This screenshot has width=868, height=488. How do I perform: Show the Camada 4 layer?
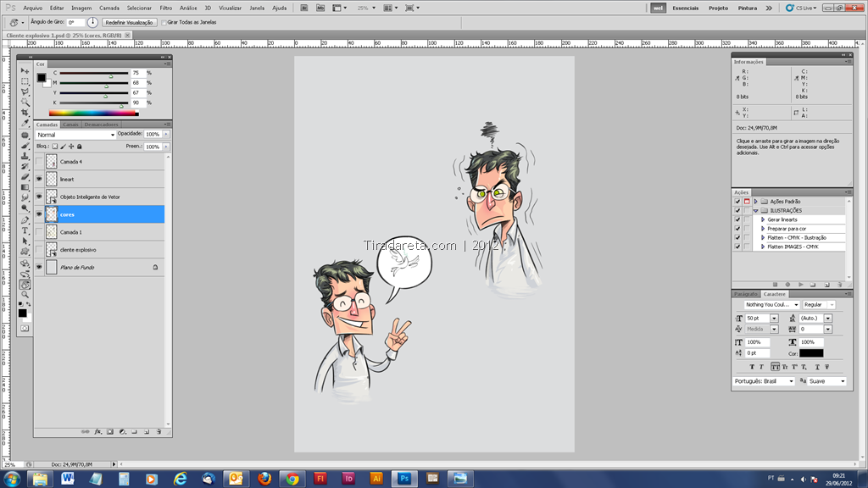(39, 162)
